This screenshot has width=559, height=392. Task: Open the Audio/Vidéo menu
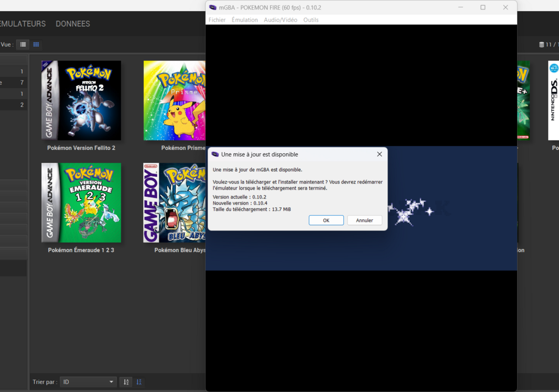click(x=281, y=20)
